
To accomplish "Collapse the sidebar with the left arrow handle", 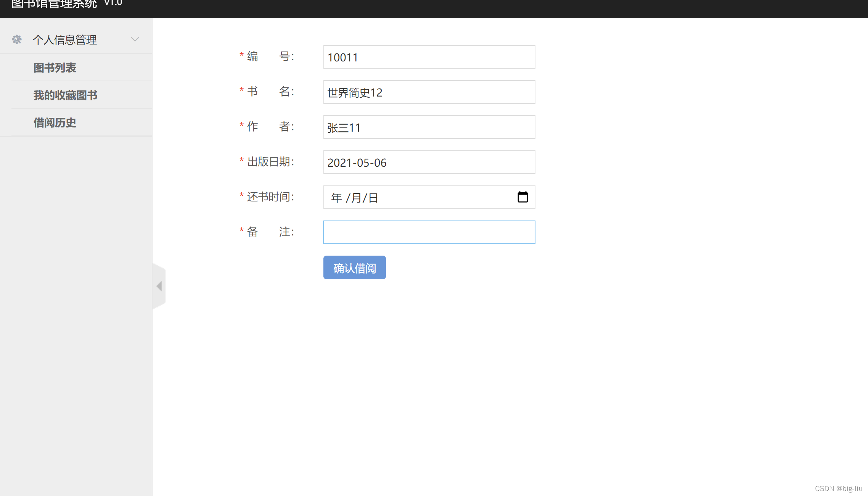I will (x=159, y=286).
